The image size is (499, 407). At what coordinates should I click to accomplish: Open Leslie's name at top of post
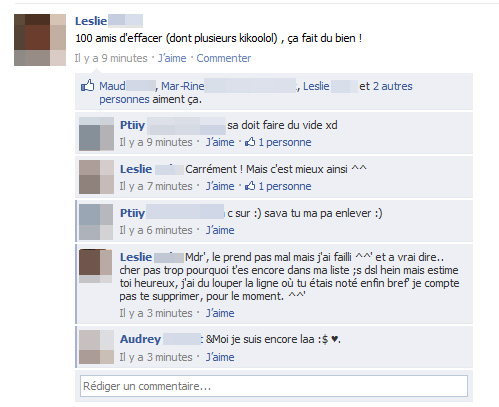point(91,21)
